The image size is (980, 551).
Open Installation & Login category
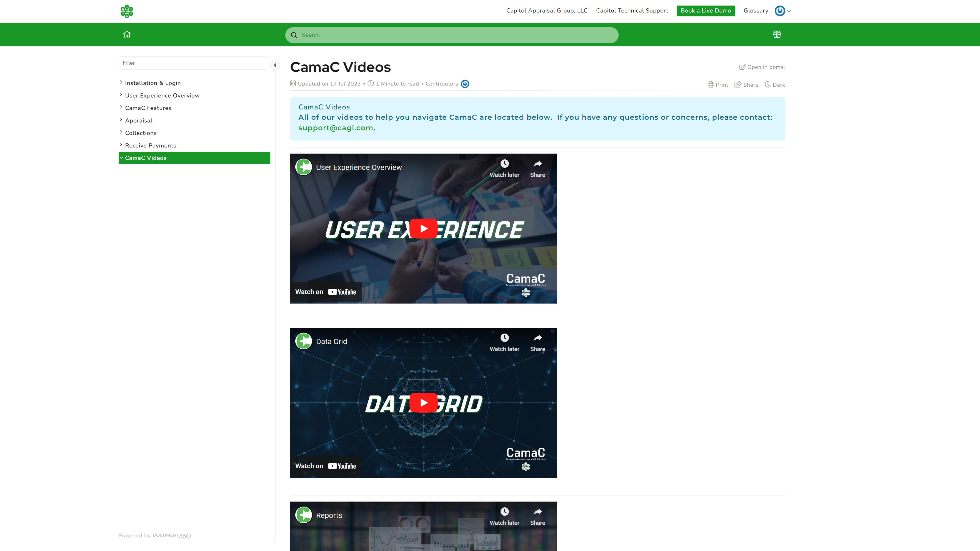(153, 83)
